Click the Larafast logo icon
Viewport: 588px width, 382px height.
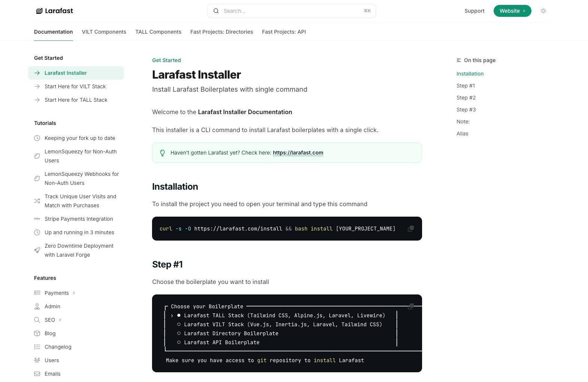click(39, 11)
